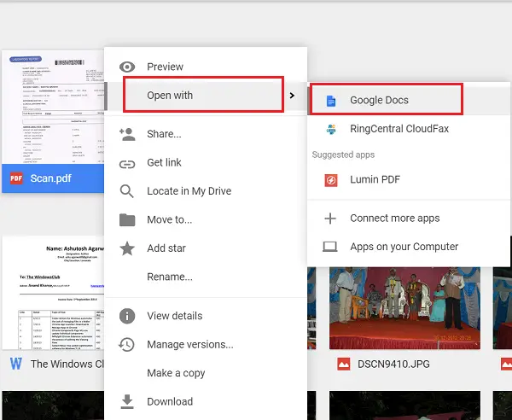Select the DSCN9410.JPG photo thumbnail
512x420 pixels.
(x=404, y=308)
